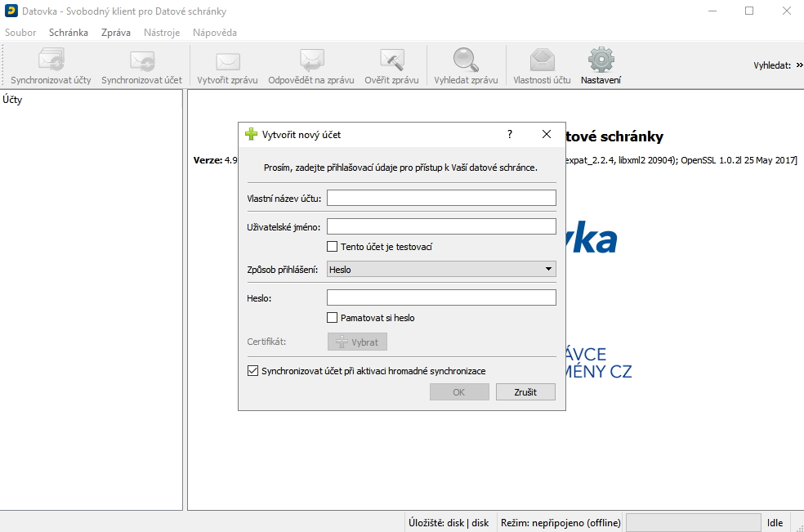Open the Zpráva menu
Screen dimensions: 804x532
tap(116, 33)
